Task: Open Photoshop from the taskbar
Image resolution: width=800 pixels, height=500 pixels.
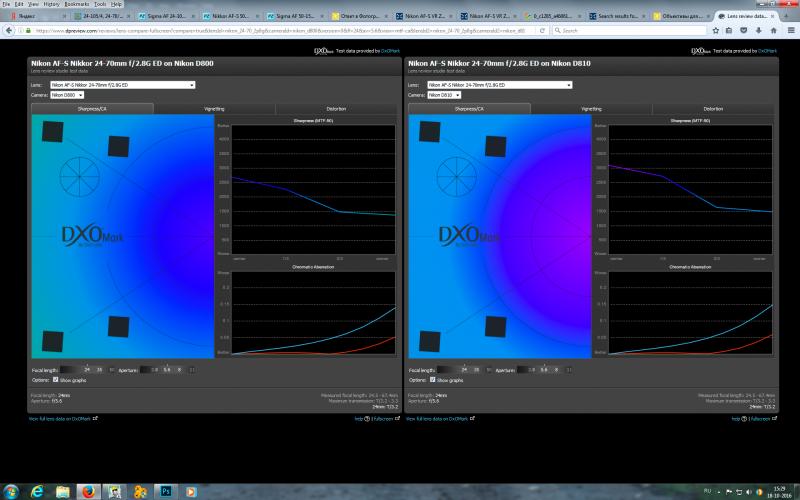Action: [165, 491]
